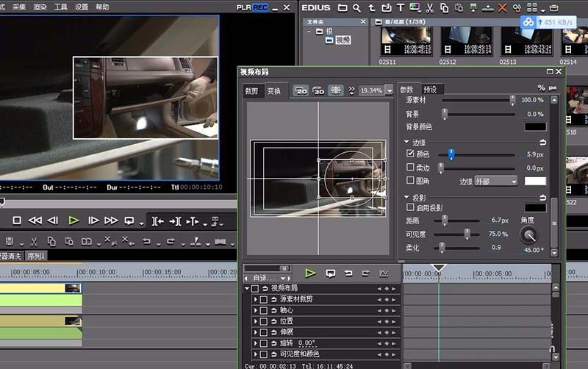Image resolution: width=588 pixels, height=369 pixels.
Task: Open the 边缘 外部 dropdown
Action: pyautogui.click(x=495, y=181)
